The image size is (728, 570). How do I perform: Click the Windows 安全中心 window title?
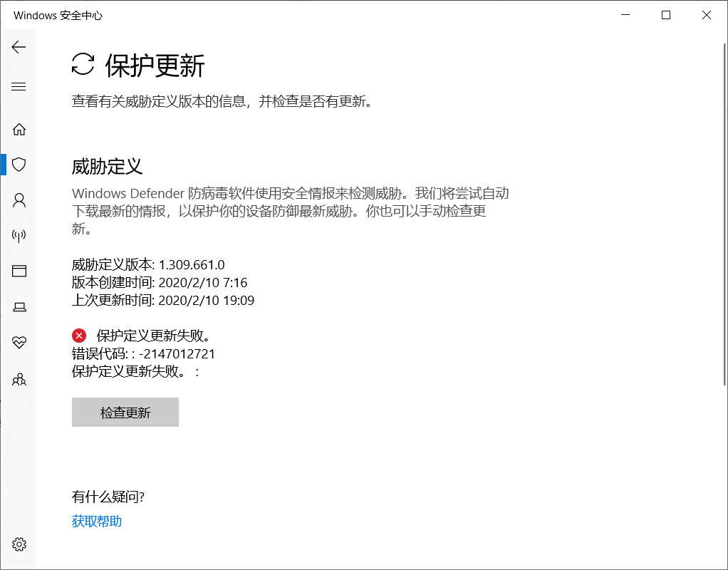[x=58, y=16]
